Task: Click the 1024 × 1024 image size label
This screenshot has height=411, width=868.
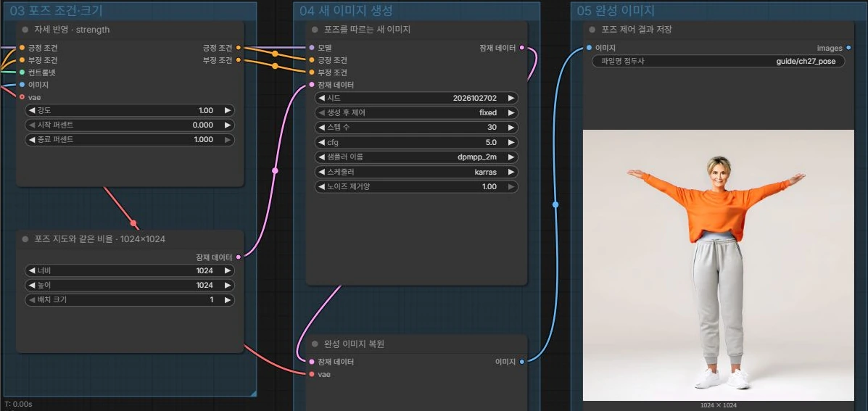Action: [719, 405]
